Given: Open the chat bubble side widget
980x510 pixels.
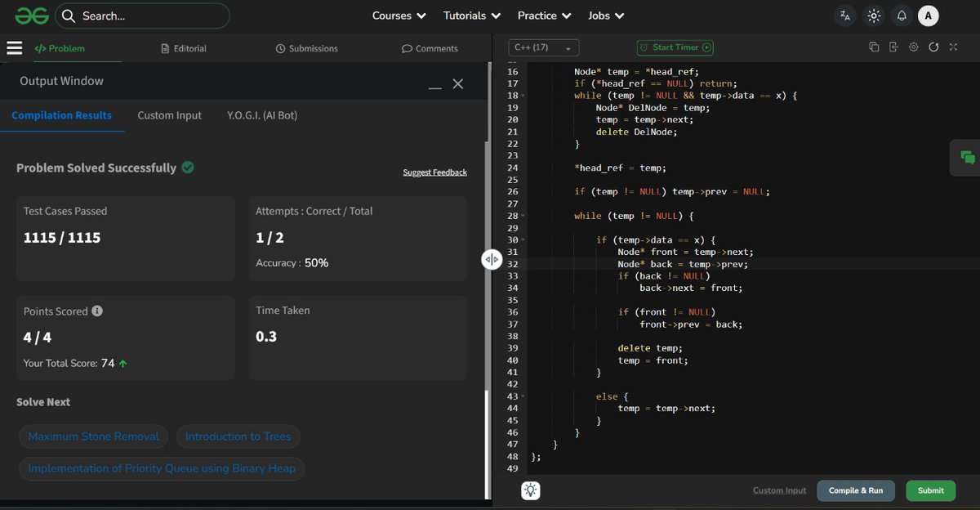Looking at the screenshot, I should click(968, 157).
